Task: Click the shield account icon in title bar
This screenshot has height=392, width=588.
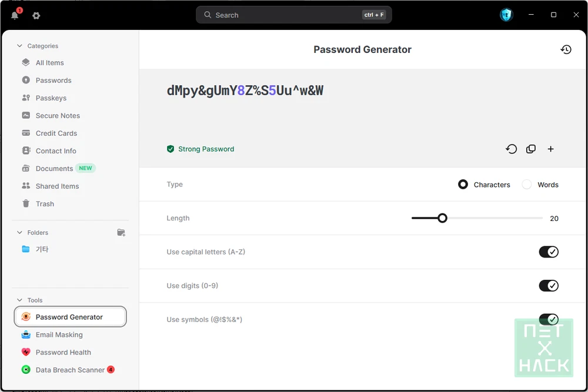Action: 506,15
